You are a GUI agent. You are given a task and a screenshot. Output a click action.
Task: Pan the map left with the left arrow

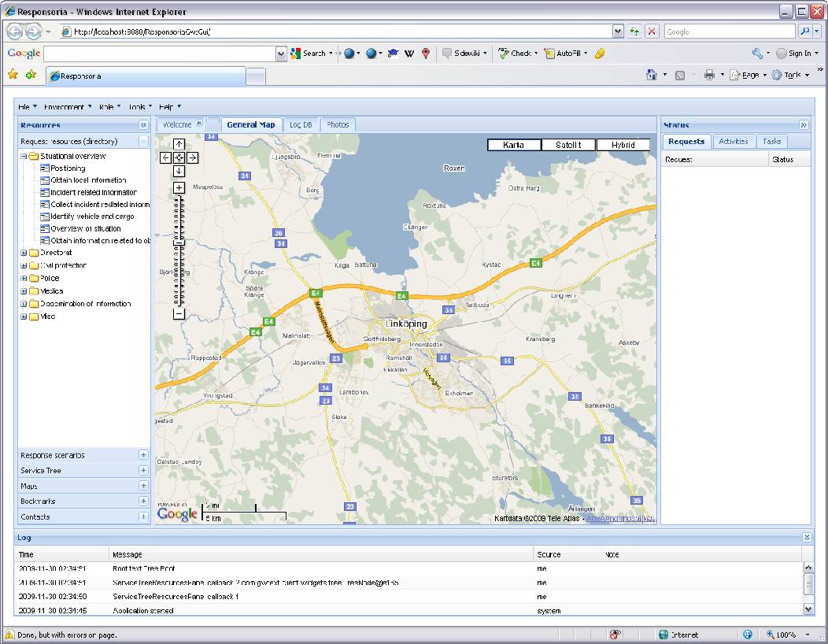point(165,157)
